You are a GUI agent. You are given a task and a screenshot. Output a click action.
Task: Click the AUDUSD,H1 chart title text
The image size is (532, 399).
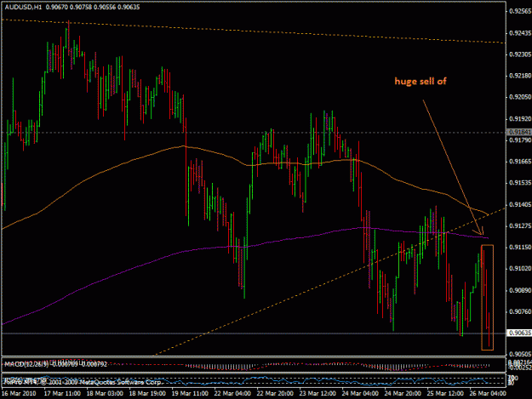pyautogui.click(x=23, y=7)
